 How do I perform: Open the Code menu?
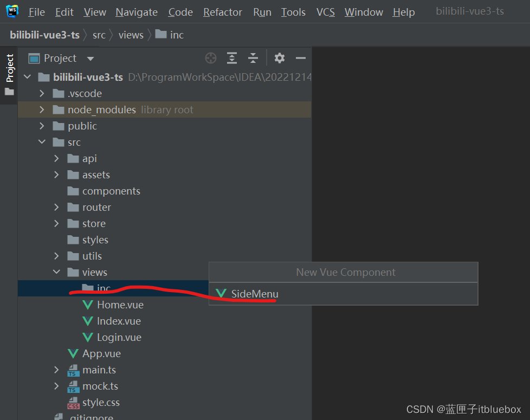pos(180,12)
